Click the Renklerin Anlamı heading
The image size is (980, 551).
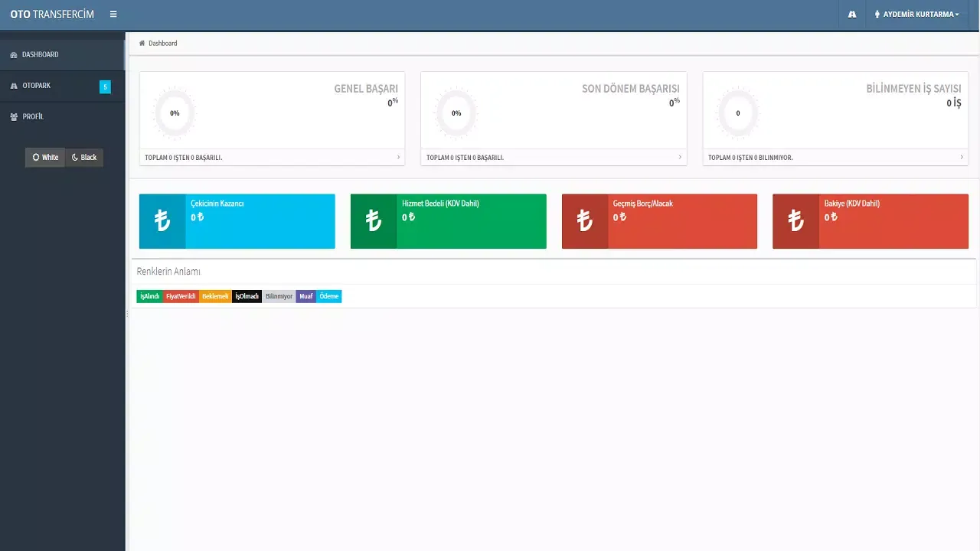(168, 272)
